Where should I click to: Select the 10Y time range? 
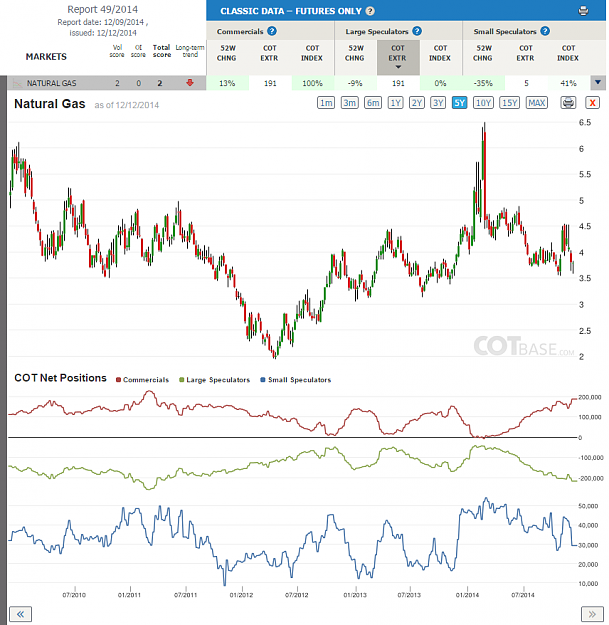(x=483, y=103)
